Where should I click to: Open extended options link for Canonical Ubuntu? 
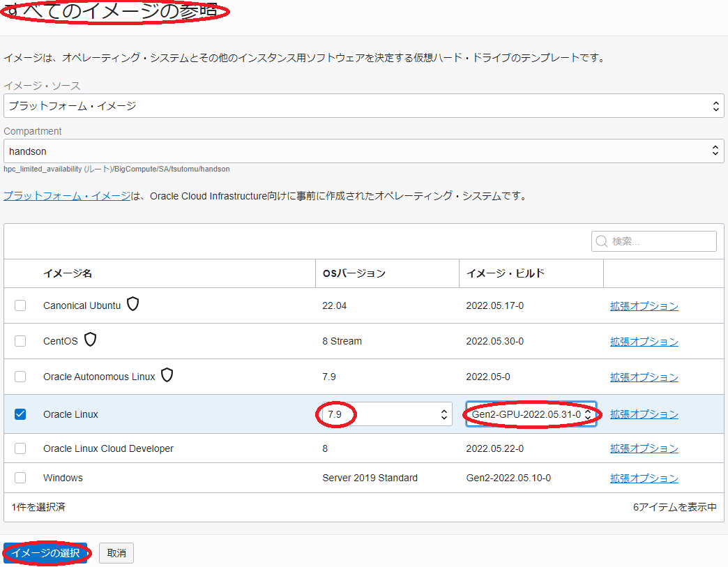coord(644,306)
